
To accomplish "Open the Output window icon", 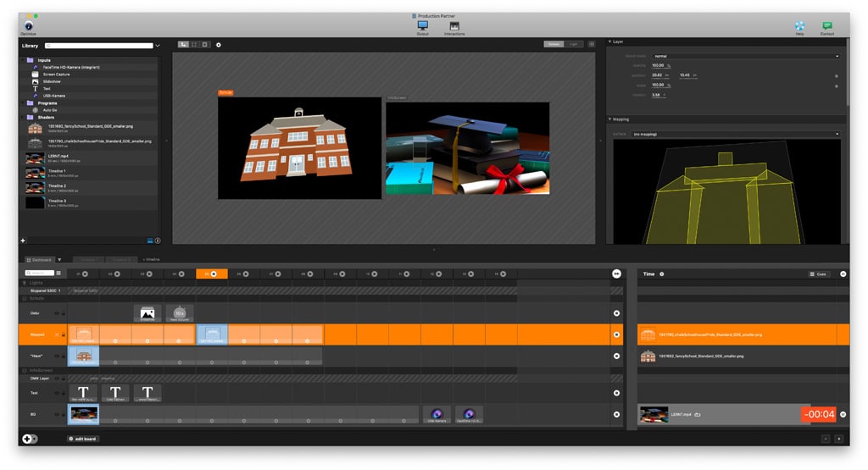I will (x=422, y=25).
